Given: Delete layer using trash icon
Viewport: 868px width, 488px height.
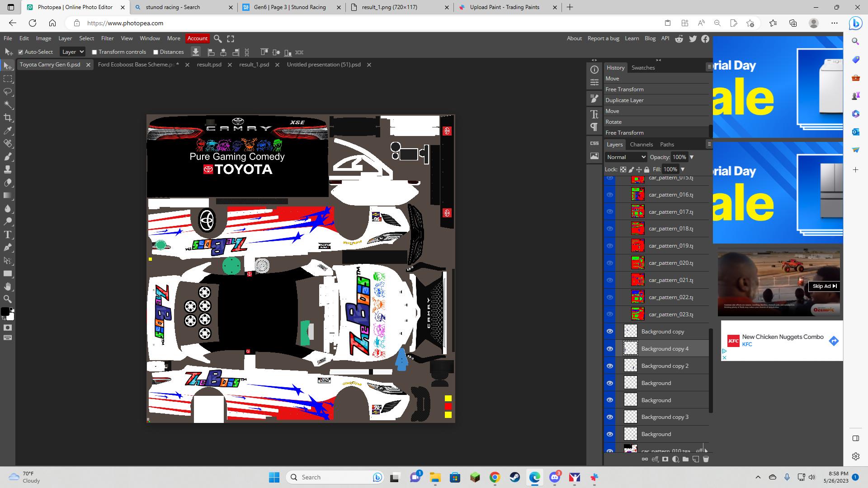Looking at the screenshot, I should pyautogui.click(x=706, y=459).
